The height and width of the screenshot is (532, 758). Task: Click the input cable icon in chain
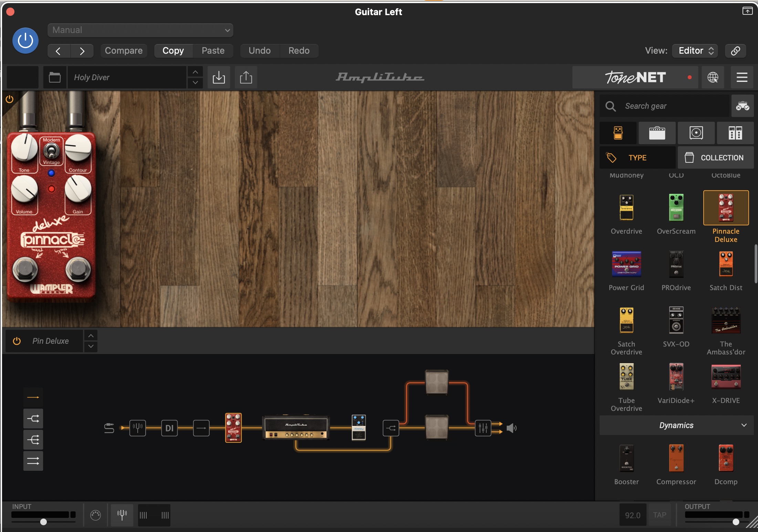point(109,428)
